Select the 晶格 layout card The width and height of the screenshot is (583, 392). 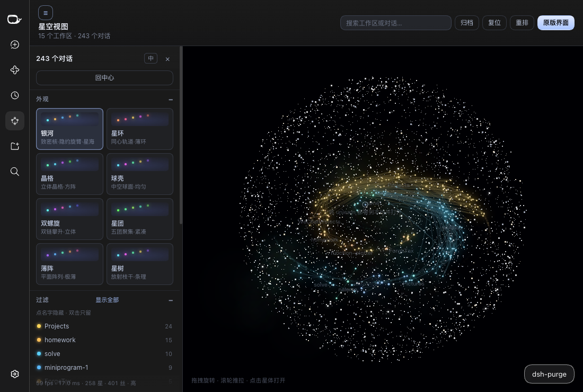pyautogui.click(x=69, y=174)
